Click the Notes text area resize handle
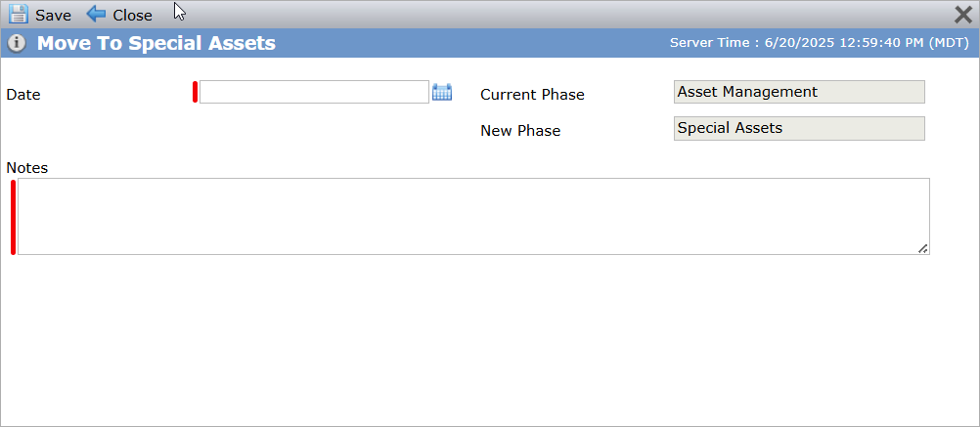This screenshot has width=980, height=427. 922,248
